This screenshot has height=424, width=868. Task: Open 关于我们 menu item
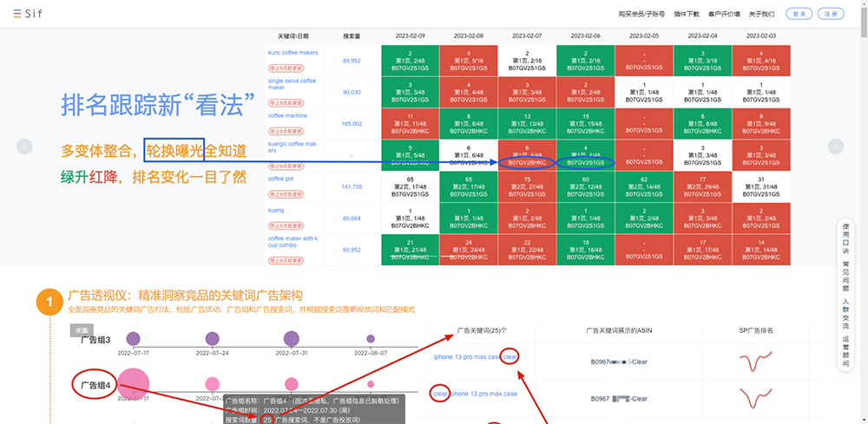[x=762, y=14]
